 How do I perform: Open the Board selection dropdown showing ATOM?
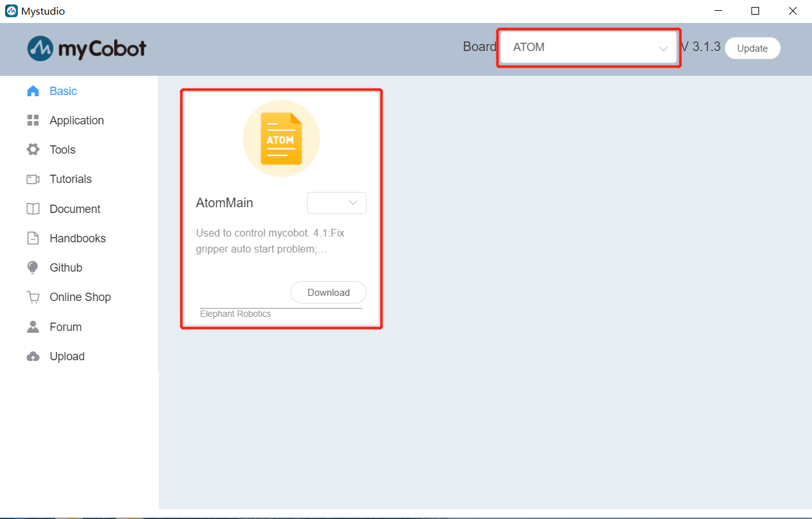click(x=588, y=48)
